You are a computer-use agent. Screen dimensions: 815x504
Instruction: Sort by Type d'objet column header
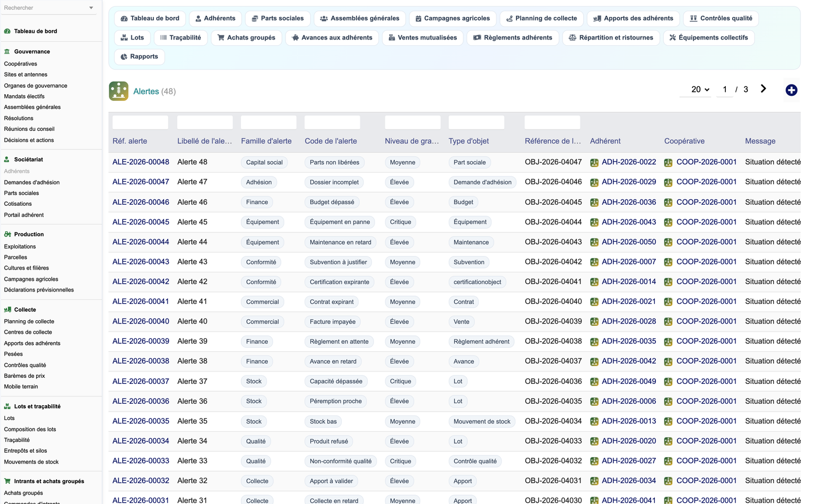[469, 141]
